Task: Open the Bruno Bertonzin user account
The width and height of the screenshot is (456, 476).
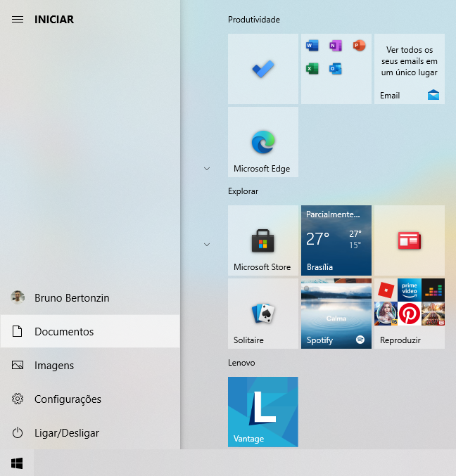Action: (x=90, y=298)
